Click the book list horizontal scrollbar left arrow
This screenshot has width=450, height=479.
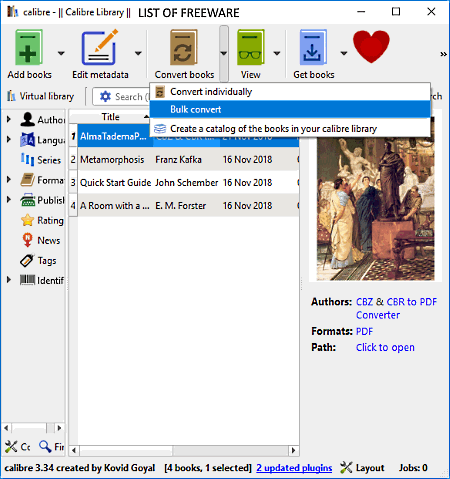pyautogui.click(x=74, y=451)
